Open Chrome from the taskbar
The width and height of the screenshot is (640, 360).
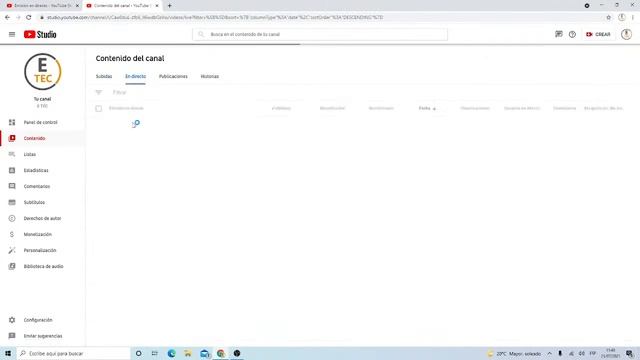click(221, 353)
